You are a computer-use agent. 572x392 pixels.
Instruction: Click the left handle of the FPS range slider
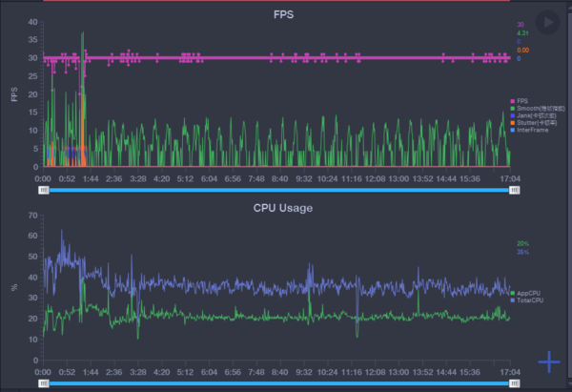44,190
